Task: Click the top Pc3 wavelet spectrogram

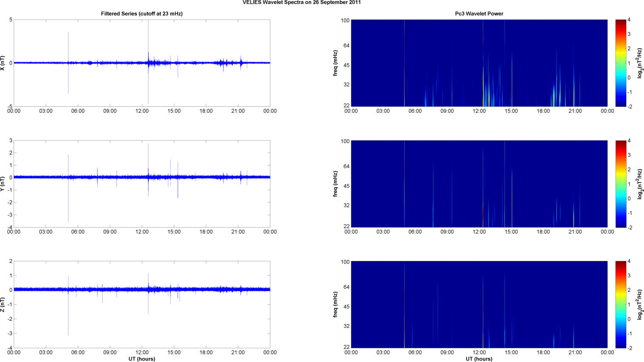Action: [479, 63]
